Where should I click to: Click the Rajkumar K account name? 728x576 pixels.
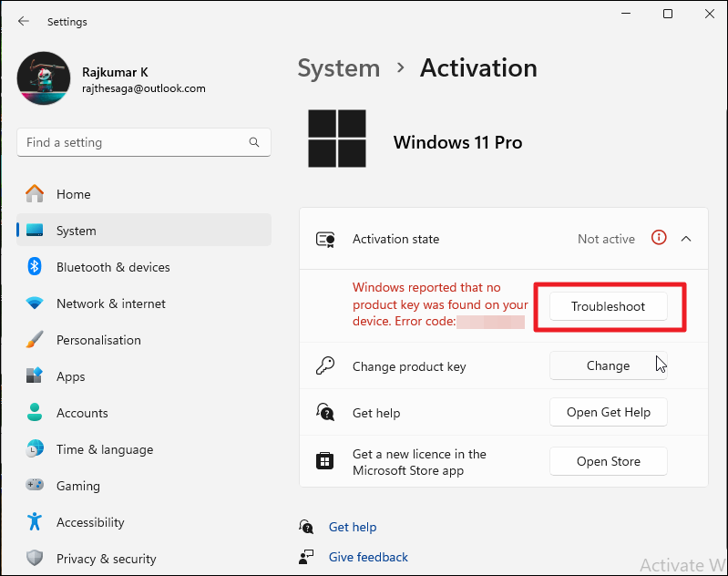pos(115,72)
